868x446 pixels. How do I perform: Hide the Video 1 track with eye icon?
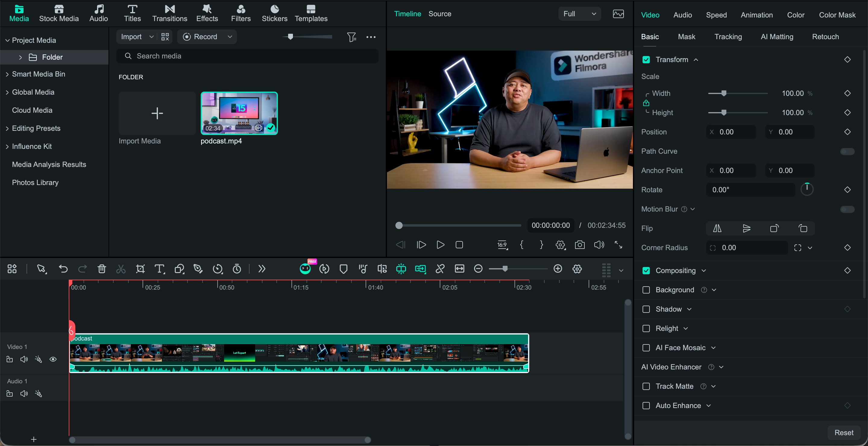(x=53, y=360)
